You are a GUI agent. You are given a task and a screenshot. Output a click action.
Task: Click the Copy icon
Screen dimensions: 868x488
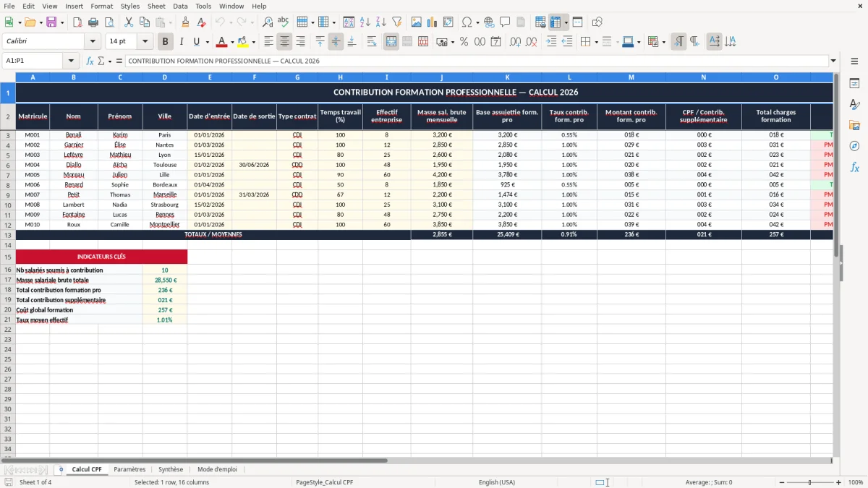click(x=145, y=22)
